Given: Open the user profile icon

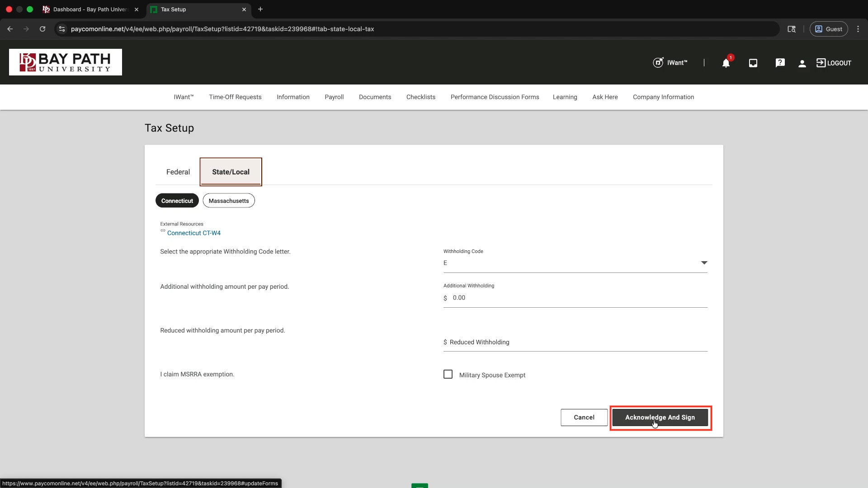Looking at the screenshot, I should 802,64.
